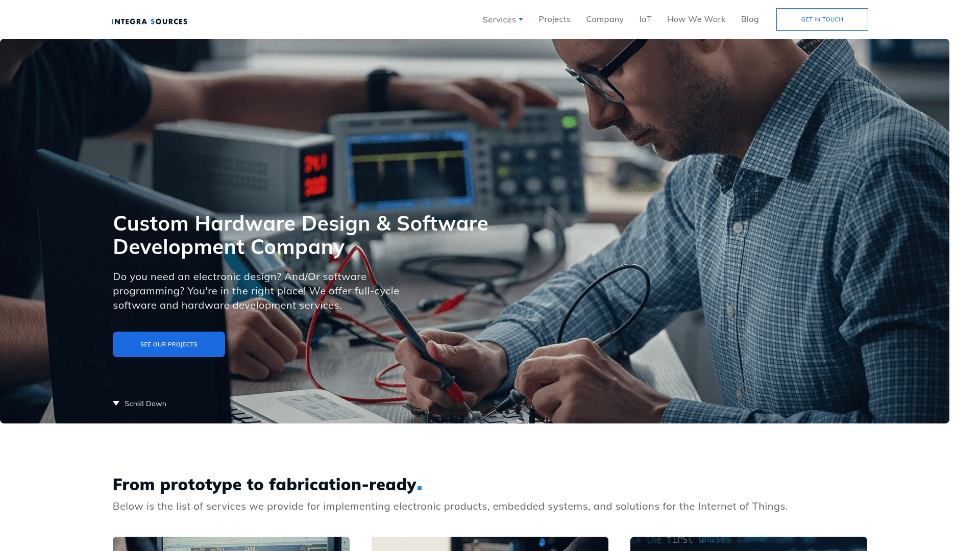
Task: Expand the Services menu
Action: click(x=499, y=19)
